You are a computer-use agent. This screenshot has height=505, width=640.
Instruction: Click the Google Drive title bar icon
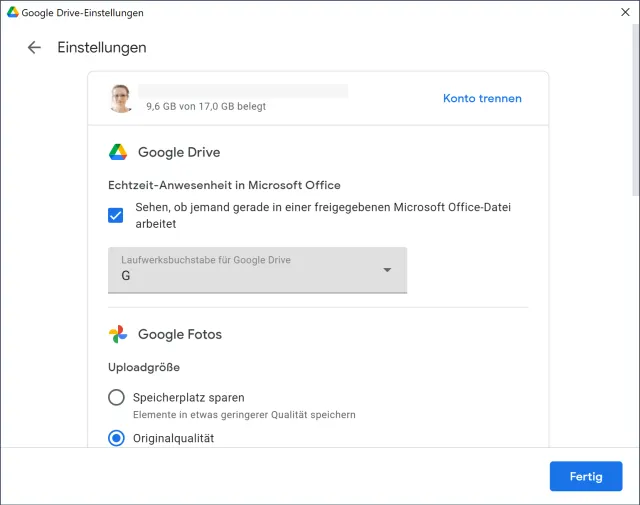coord(13,13)
